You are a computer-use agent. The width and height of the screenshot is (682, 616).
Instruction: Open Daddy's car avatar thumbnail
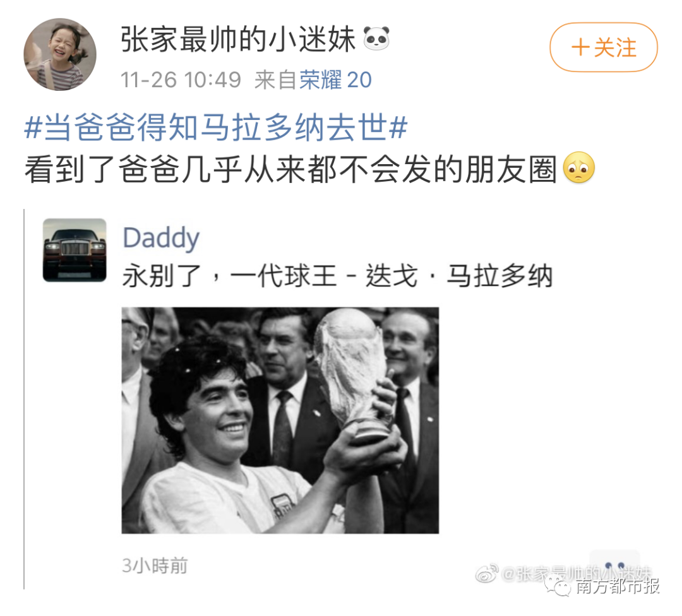pos(75,250)
